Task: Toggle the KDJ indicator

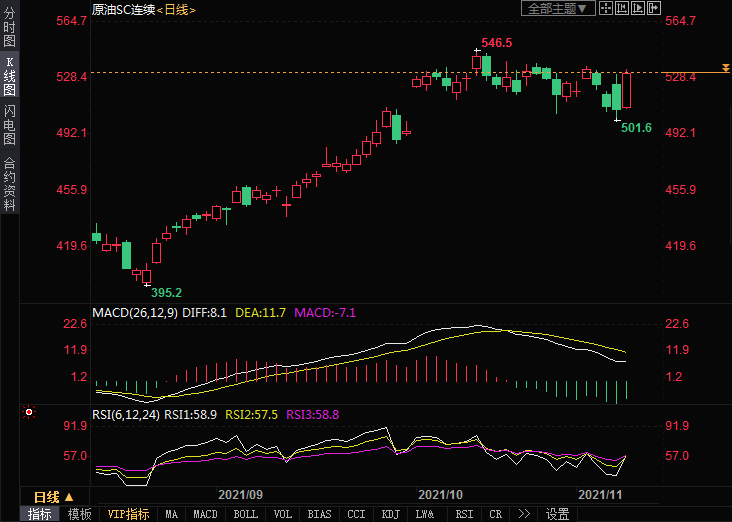Action: pyautogui.click(x=390, y=514)
